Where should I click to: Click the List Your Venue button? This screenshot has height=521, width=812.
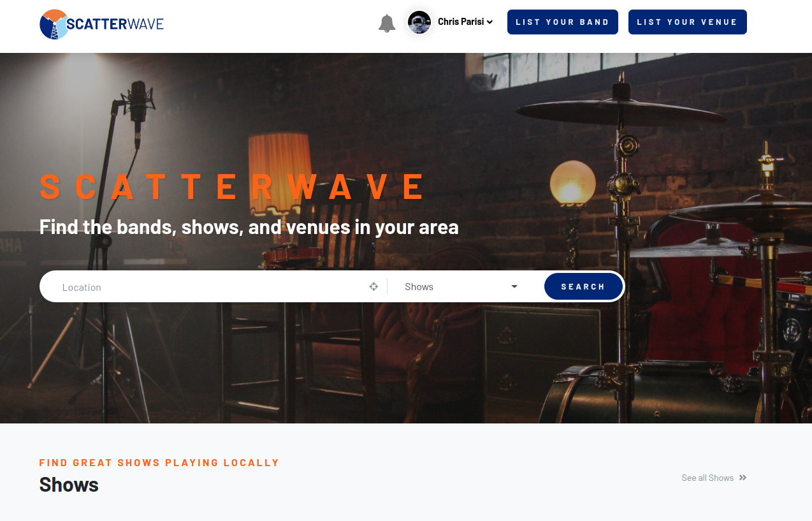pyautogui.click(x=688, y=22)
